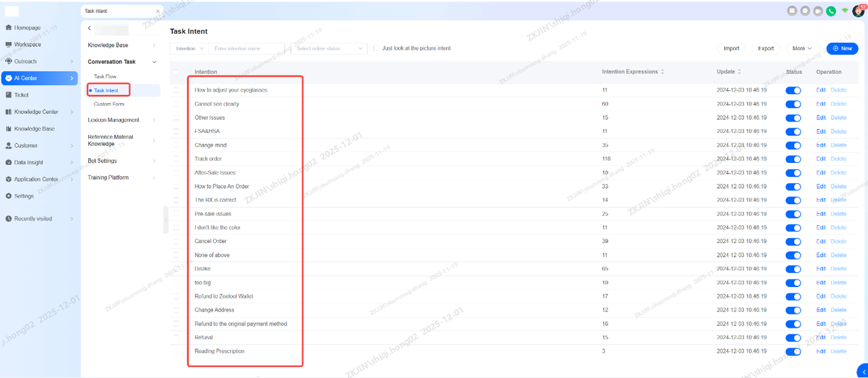
Task: Open the chat bubble icon in header
Action: [x=805, y=11]
